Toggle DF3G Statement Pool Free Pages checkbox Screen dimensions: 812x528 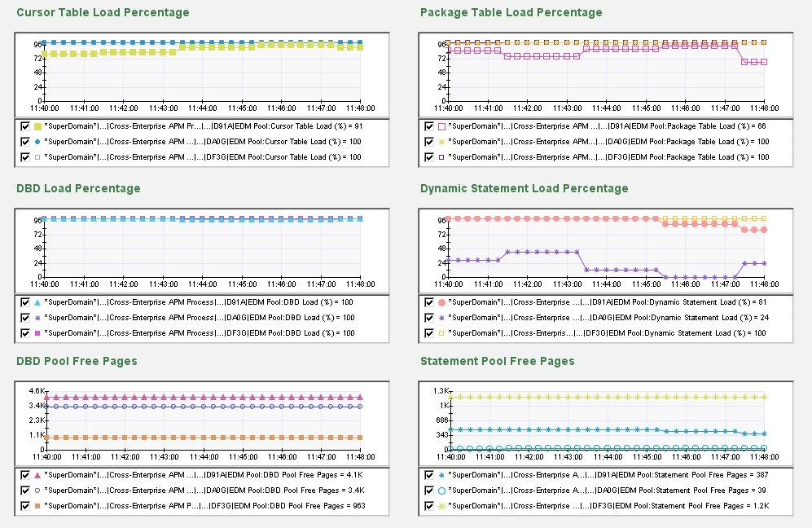(x=428, y=506)
